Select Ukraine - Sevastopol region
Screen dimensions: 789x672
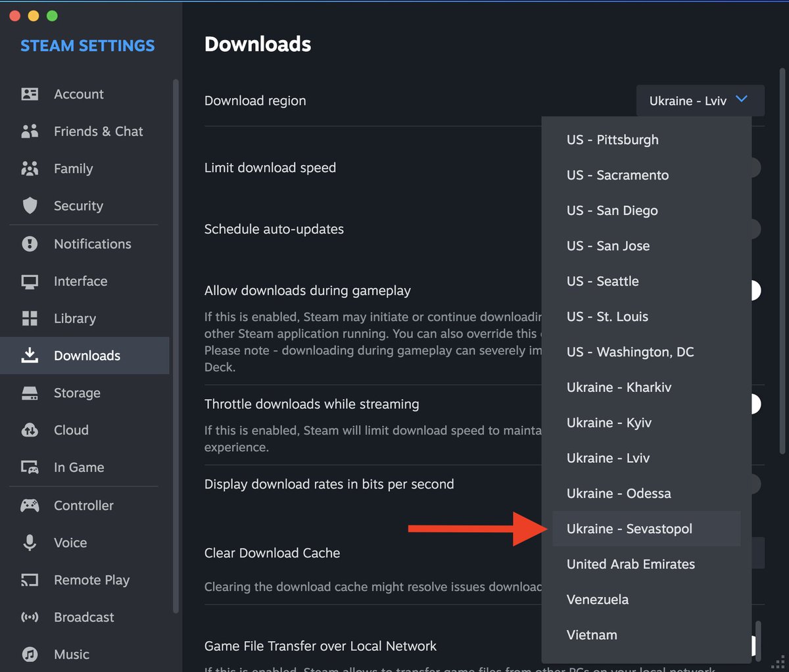(646, 529)
